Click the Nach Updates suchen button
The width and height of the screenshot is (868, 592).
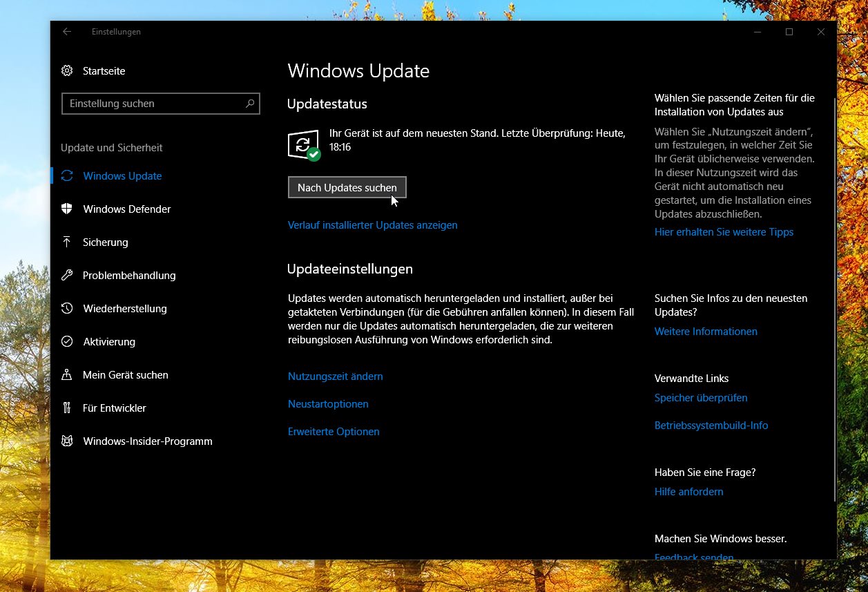(347, 188)
